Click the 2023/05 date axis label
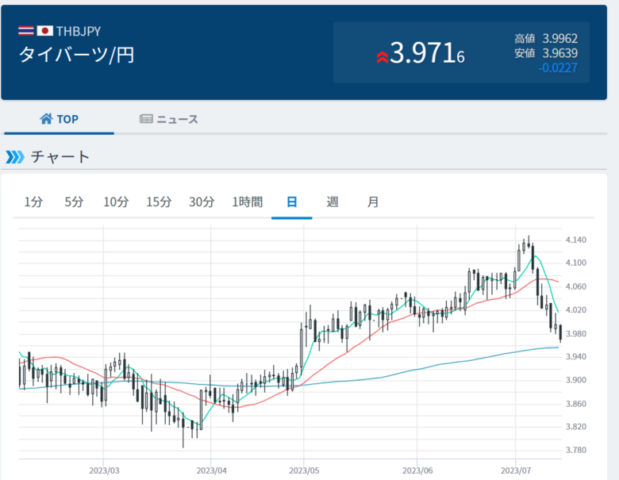Image resolution: width=619 pixels, height=480 pixels. [304, 471]
